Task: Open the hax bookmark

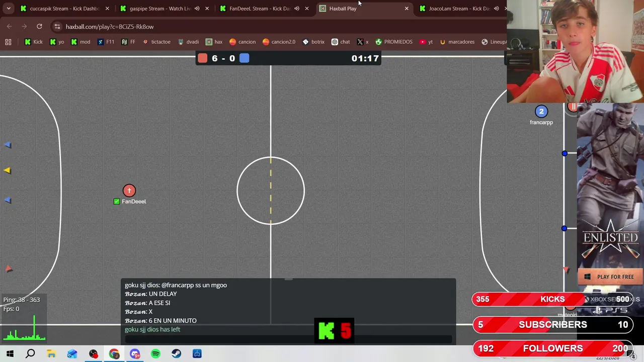Action: coord(214,42)
